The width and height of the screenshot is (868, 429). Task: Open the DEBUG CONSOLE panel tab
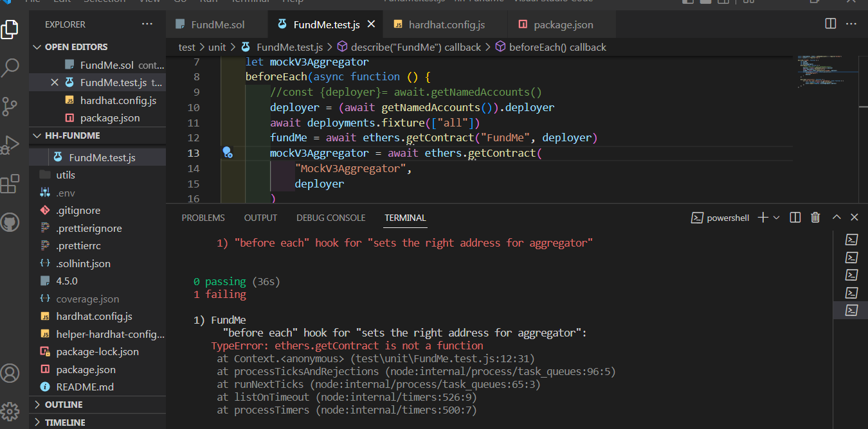pyautogui.click(x=330, y=218)
